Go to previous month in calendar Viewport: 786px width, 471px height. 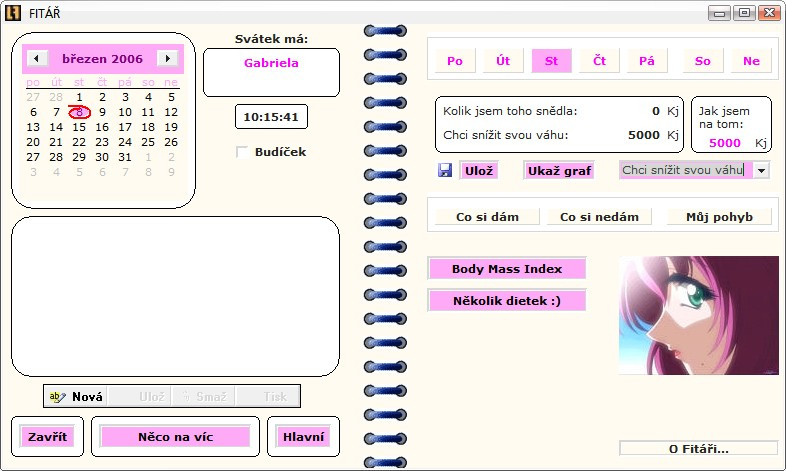click(37, 59)
